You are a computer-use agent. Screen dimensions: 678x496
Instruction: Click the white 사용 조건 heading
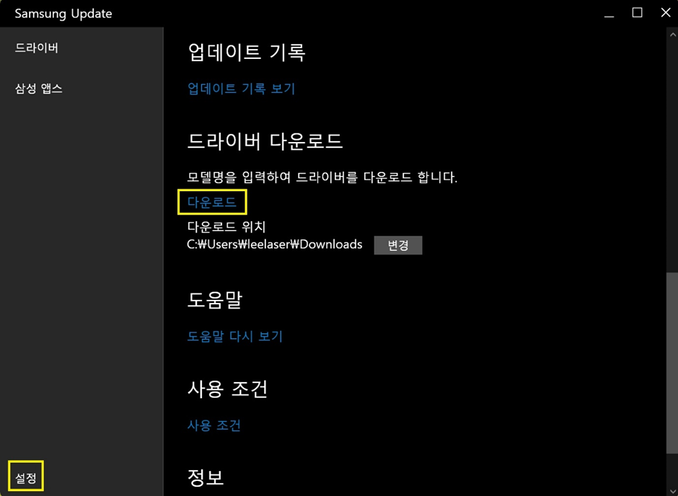coord(227,389)
